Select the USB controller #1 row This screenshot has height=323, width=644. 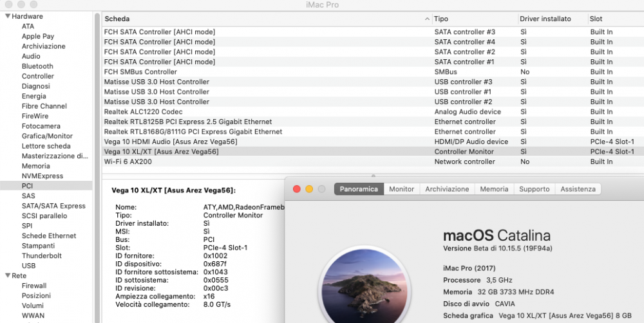[x=373, y=92]
